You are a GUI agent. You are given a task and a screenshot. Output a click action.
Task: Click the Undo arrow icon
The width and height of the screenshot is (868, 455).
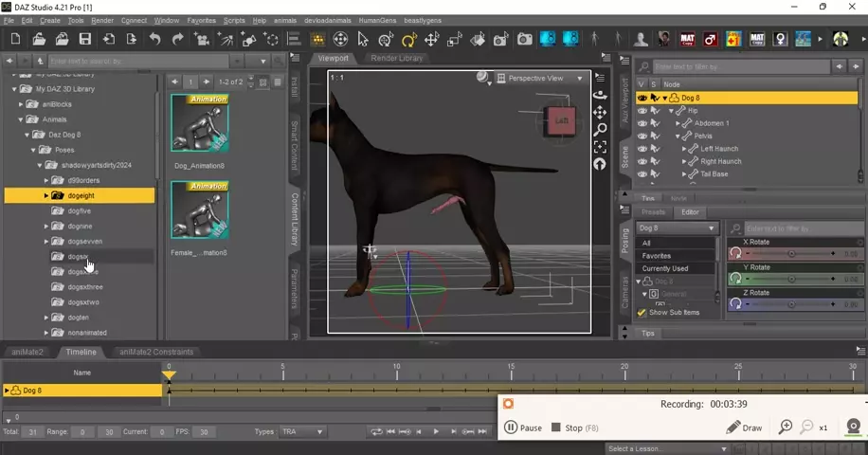point(154,40)
